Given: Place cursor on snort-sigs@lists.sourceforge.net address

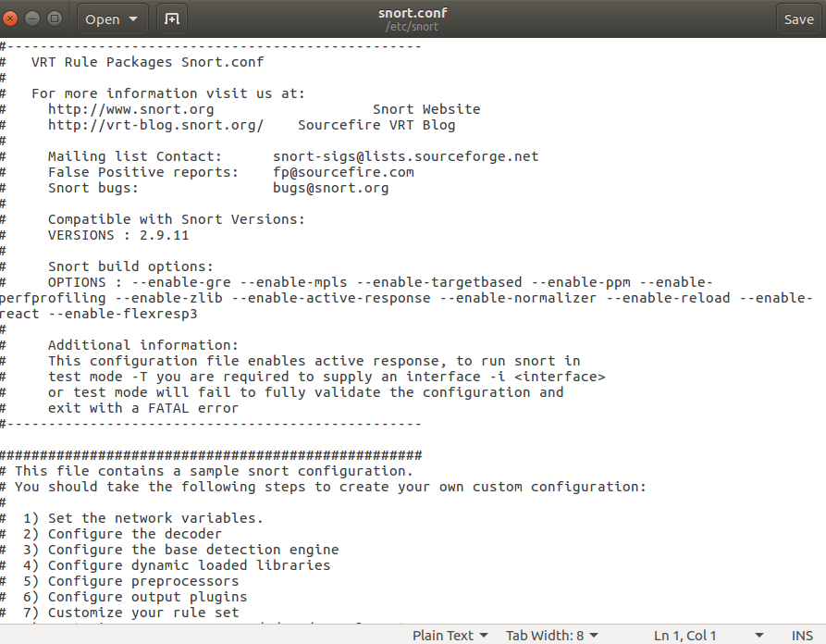Looking at the screenshot, I should tap(405, 156).
